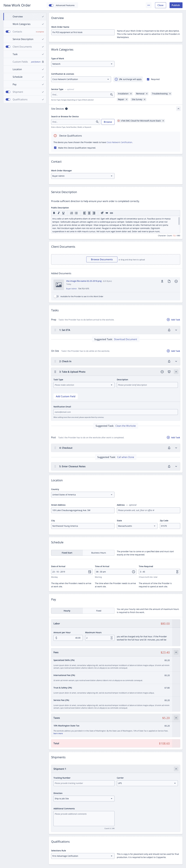Remove the Troubleshooting service type tag
The image size is (186, 868).
point(170,94)
